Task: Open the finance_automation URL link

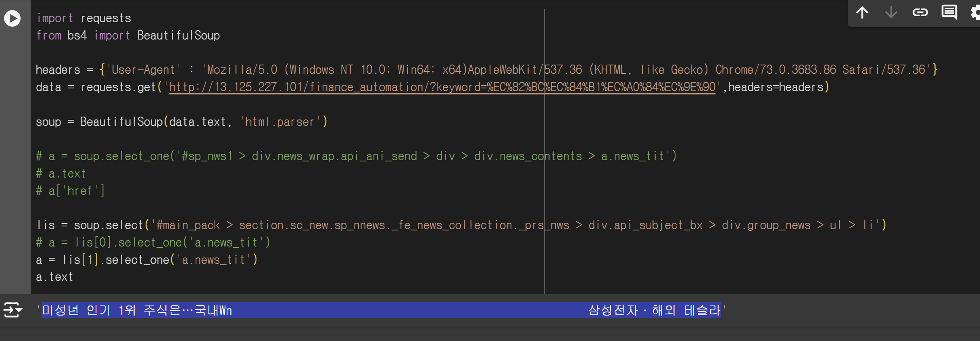Action: click(442, 87)
